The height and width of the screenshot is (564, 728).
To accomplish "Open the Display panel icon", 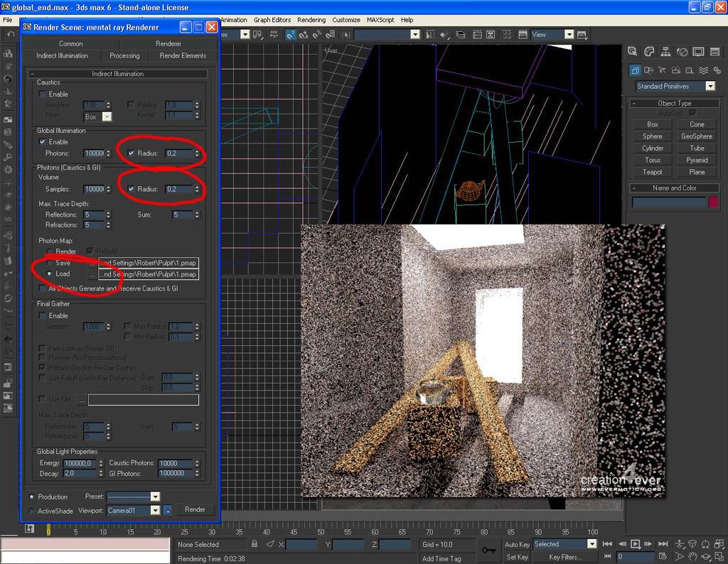I will point(698,52).
